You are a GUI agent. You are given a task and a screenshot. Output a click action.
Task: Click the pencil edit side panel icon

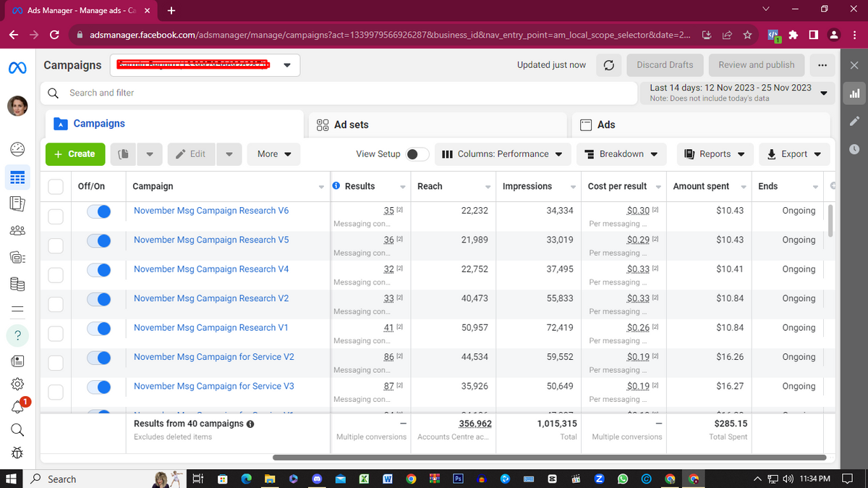[x=854, y=120]
